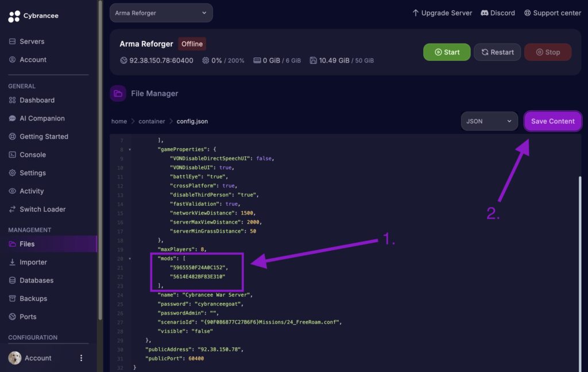Image resolution: width=588 pixels, height=372 pixels.
Task: Open the account three-dot menu
Action: pos(81,358)
